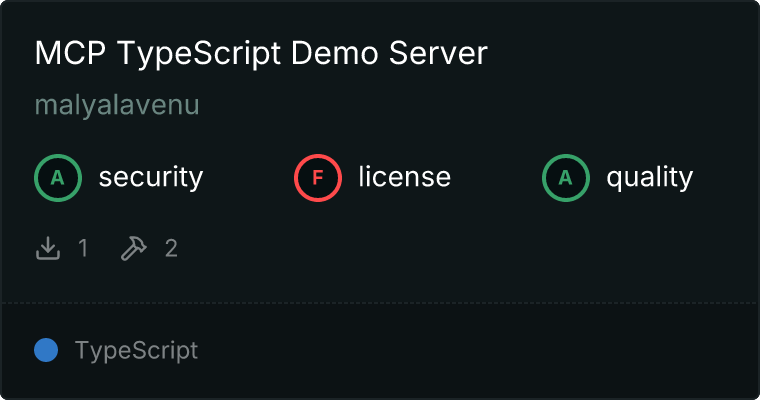The image size is (760, 400).
Task: Click empty footer area right of TypeScript
Action: point(480,351)
